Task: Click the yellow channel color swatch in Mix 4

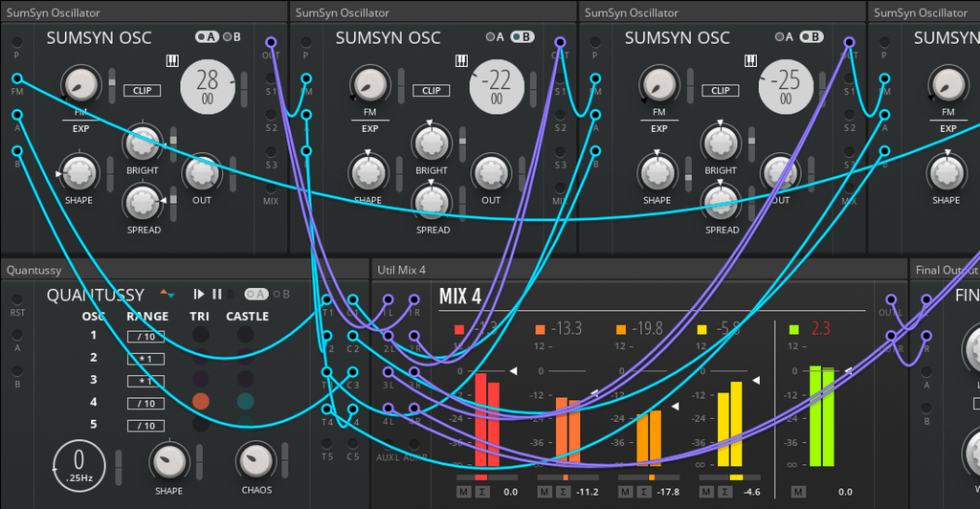Action: pos(702,329)
